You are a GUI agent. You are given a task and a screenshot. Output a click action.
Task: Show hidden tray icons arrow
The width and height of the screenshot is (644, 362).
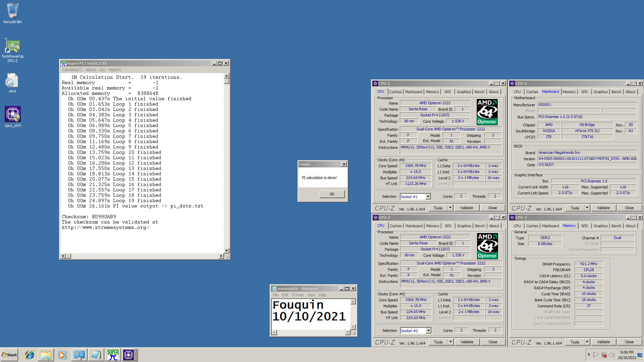point(589,355)
